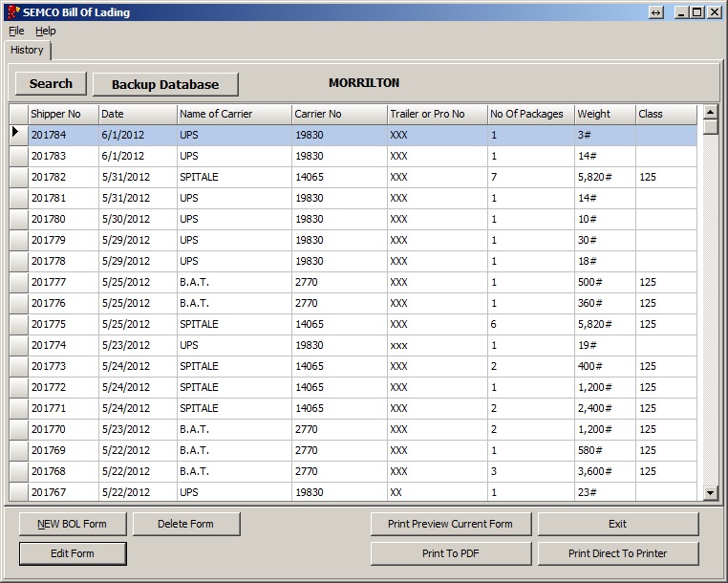This screenshot has height=583, width=728.
Task: Switch to the History tab
Action: point(27,50)
